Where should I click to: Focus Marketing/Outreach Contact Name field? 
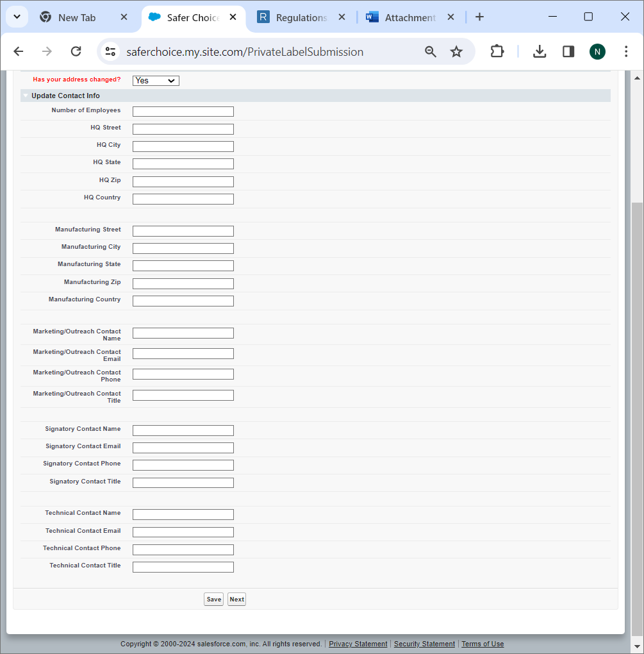pos(183,333)
